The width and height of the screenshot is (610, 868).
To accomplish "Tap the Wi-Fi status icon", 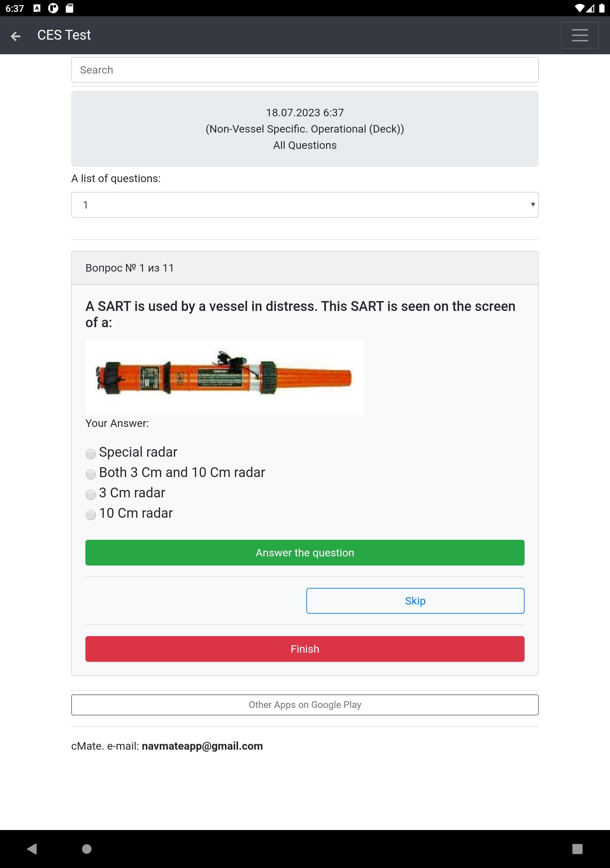I will pos(579,8).
